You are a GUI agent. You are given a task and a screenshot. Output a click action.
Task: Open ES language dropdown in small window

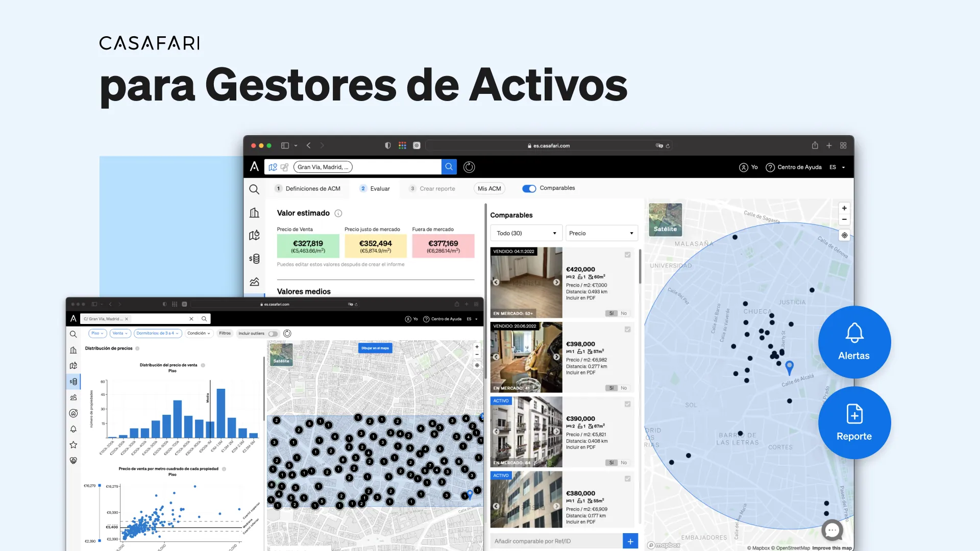tap(472, 319)
